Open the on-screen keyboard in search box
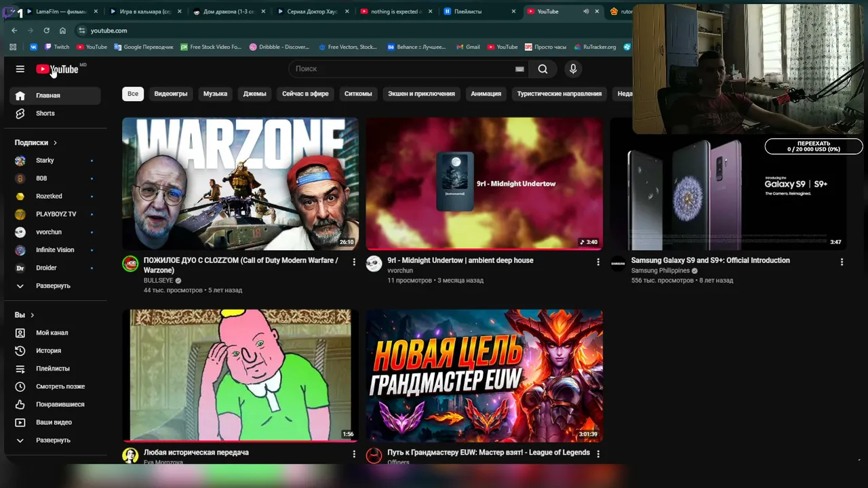868x488 pixels. tap(519, 68)
